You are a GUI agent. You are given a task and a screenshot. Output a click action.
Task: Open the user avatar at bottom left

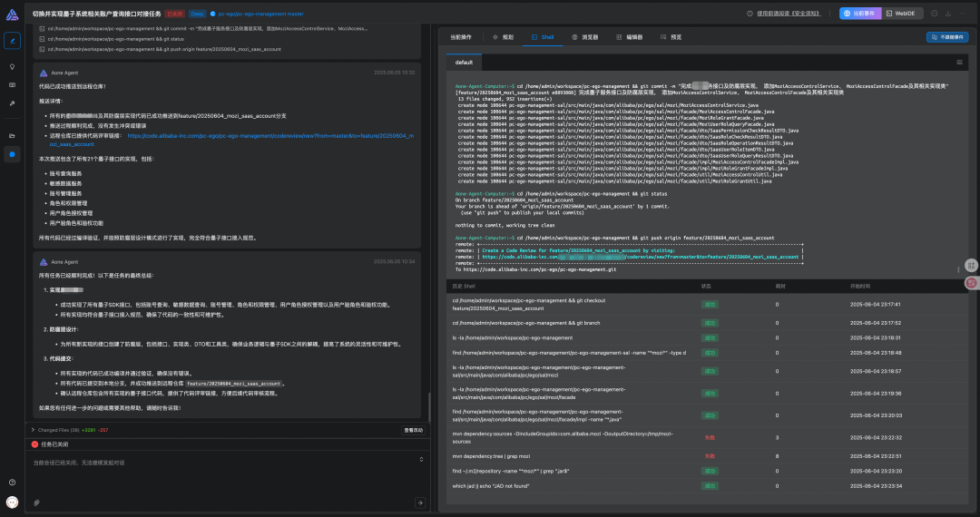[12, 502]
